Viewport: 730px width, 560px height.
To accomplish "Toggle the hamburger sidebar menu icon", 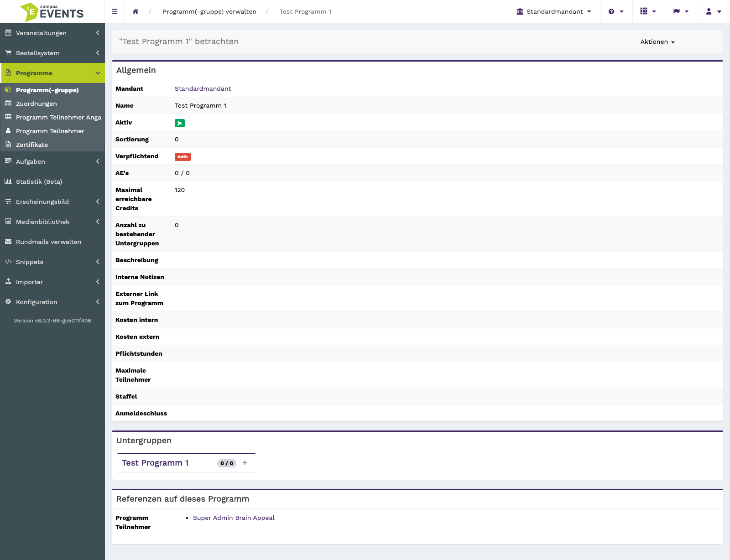I will click(x=115, y=11).
